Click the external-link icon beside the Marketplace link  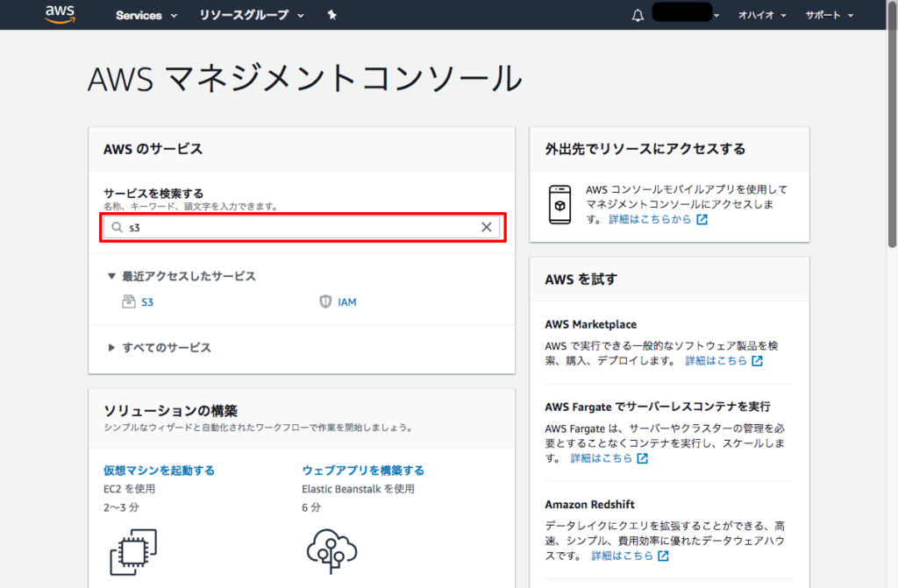(757, 361)
